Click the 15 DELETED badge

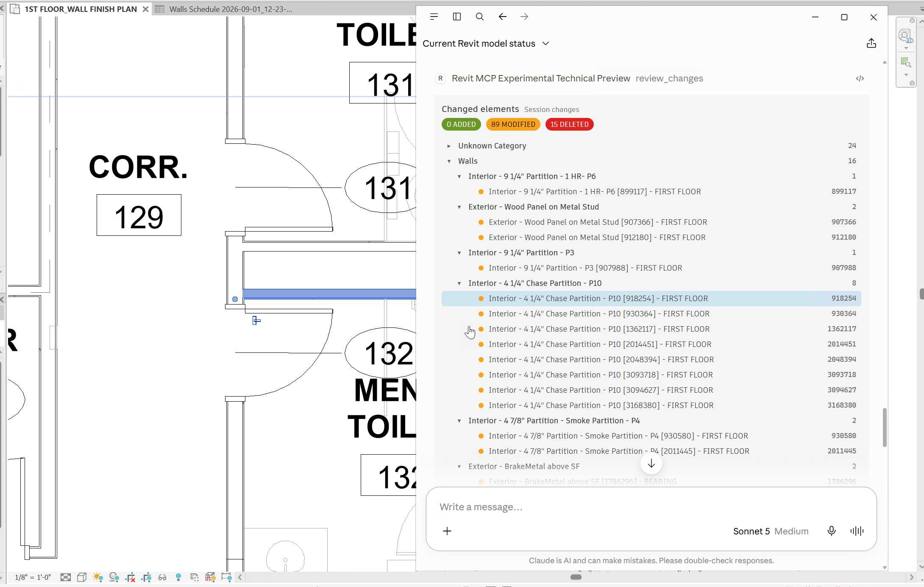570,124
